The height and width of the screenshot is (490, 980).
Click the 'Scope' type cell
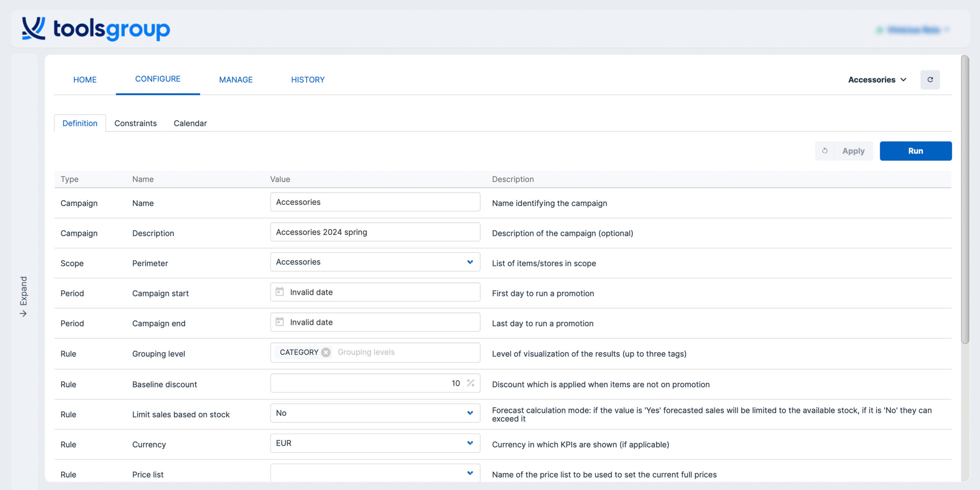click(72, 263)
